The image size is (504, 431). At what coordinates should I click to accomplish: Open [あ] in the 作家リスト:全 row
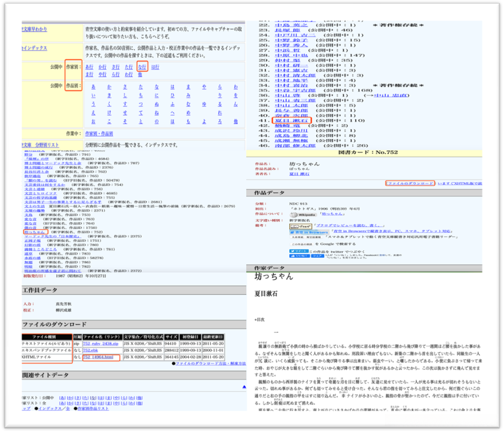pyautogui.click(x=62, y=403)
